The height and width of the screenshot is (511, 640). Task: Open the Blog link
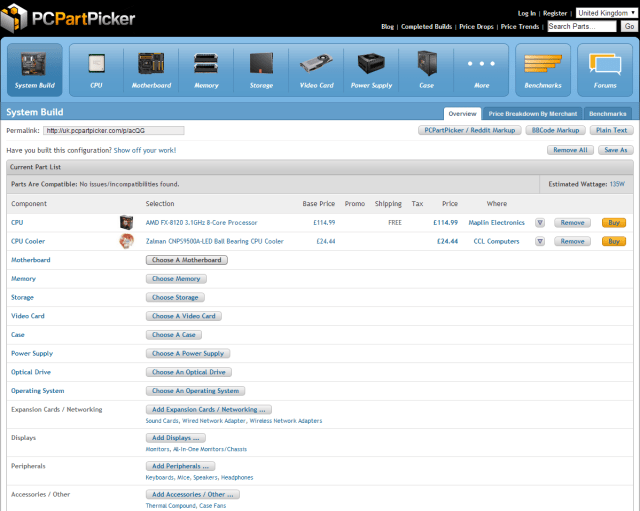(388, 27)
